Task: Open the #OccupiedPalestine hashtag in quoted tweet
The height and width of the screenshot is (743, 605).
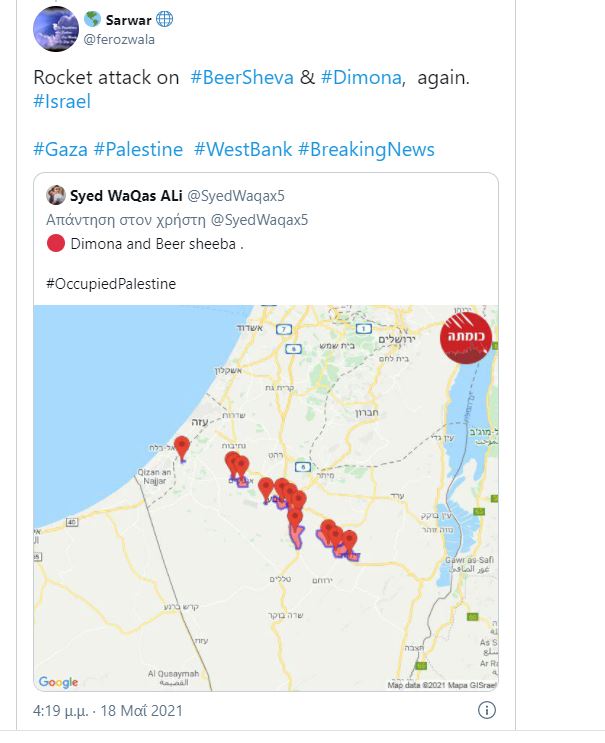Action: click(x=111, y=284)
